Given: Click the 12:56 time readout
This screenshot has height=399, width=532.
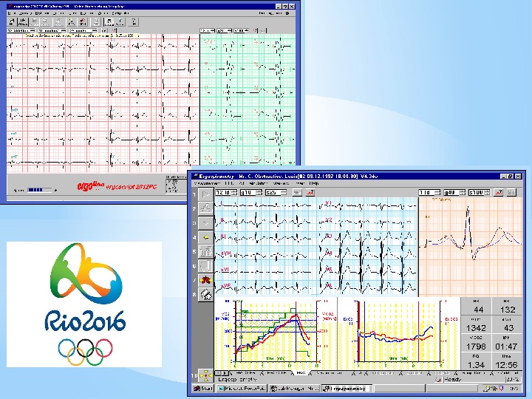Looking at the screenshot, I should 506,365.
